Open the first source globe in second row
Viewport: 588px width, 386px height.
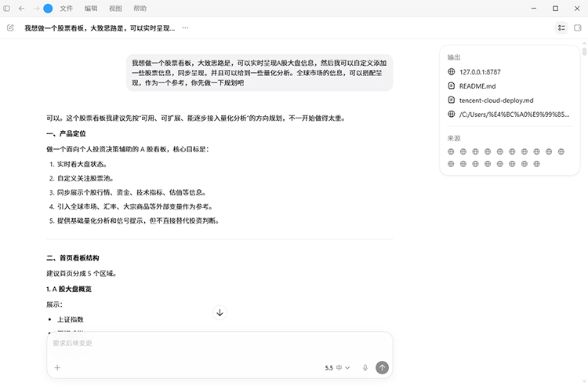click(x=451, y=164)
